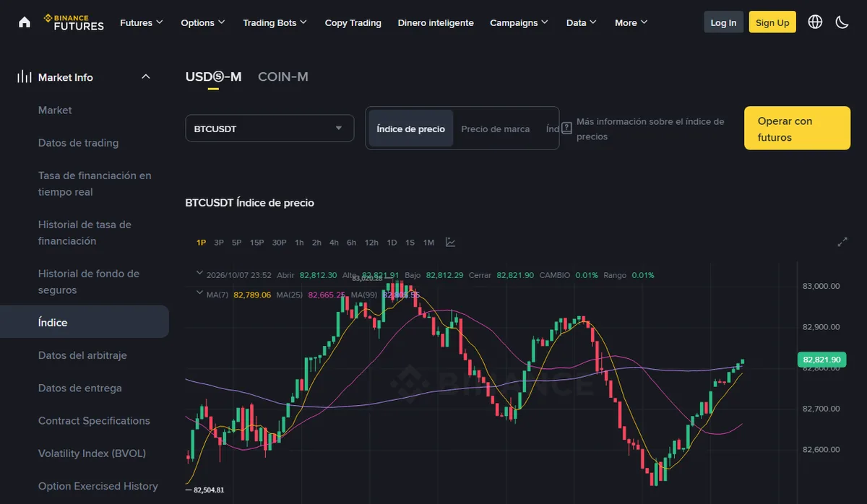Click the green 82,821.90 price tag

pos(821,359)
